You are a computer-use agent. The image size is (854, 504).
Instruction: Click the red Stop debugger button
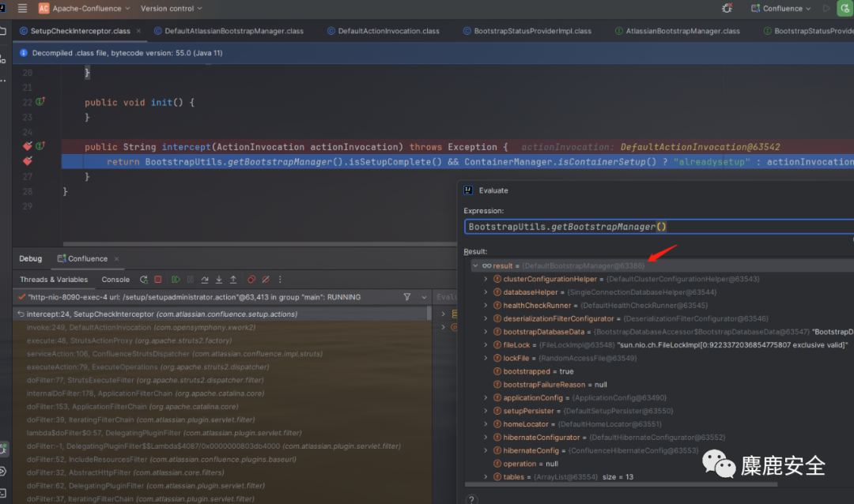tap(158, 279)
